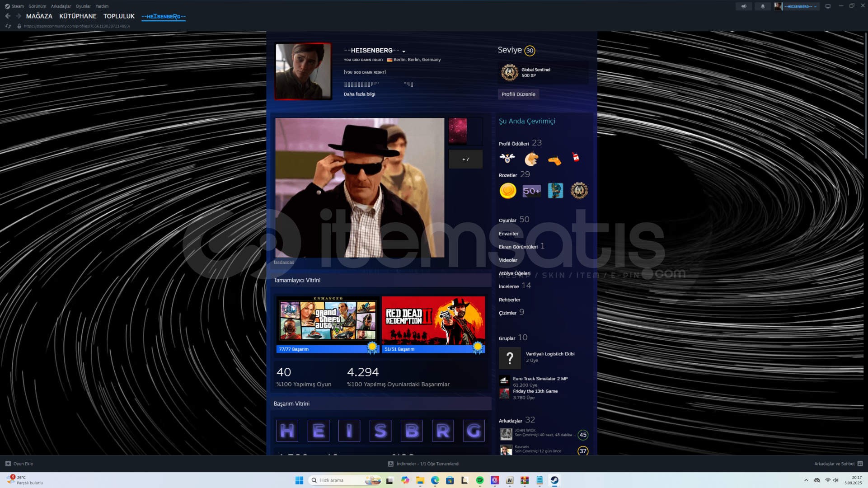Viewport: 868px width, 488px height.
Task: Click the winged profile award icon
Action: (x=507, y=158)
